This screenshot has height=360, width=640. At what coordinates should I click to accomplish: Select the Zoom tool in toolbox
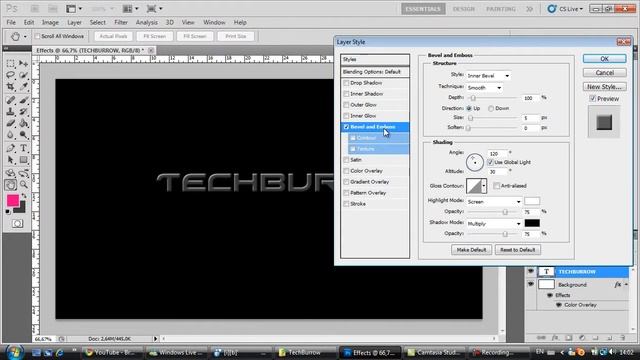pos(24,185)
